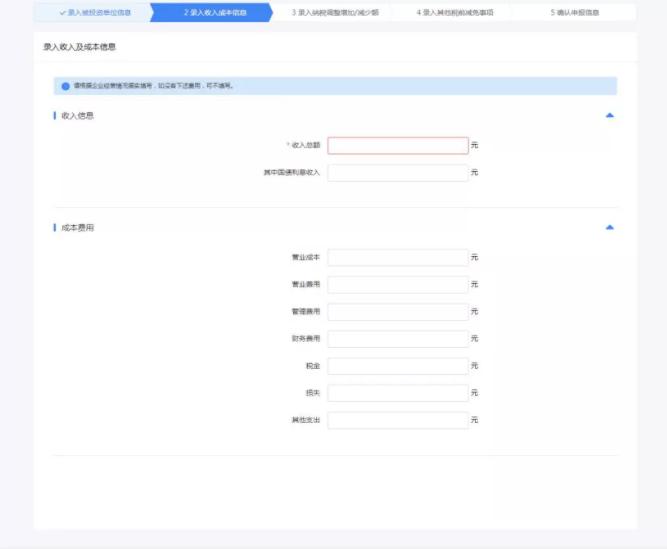Click the blue info icon in notice bar
Viewport: 667px width, 549px height.
[66, 86]
